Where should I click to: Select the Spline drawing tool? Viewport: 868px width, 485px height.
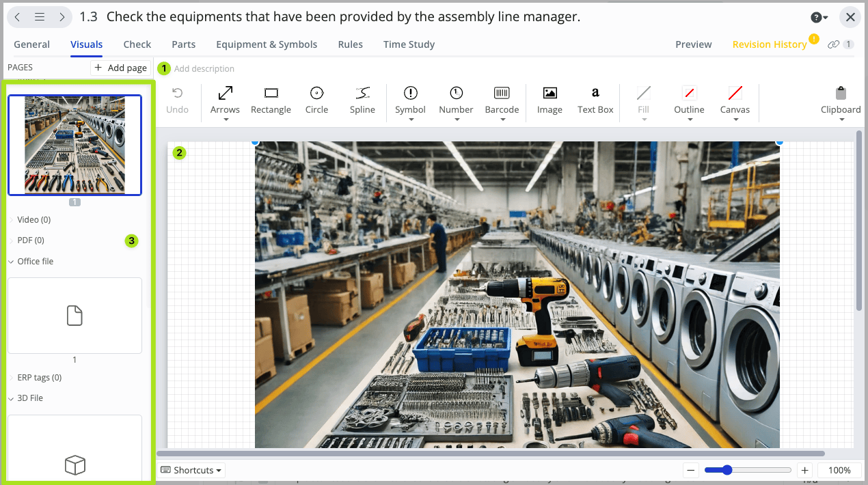[x=362, y=100]
